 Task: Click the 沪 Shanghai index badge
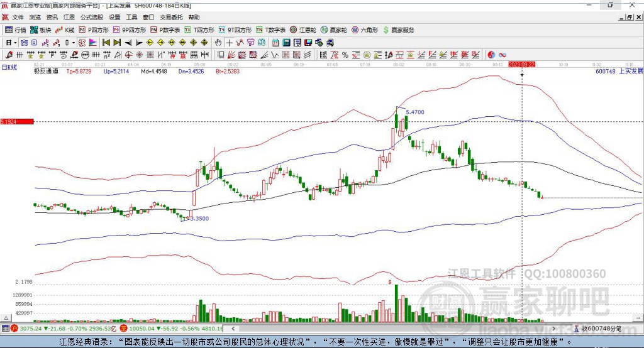coord(14,329)
